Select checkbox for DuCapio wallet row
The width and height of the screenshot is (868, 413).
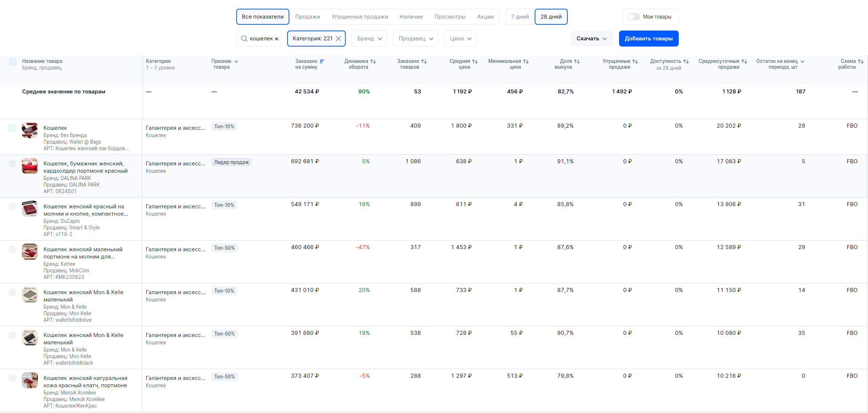[12, 206]
